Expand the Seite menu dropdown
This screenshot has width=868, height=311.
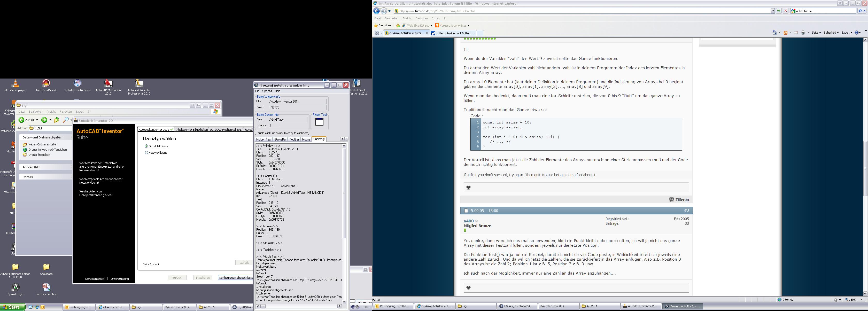pyautogui.click(x=816, y=33)
